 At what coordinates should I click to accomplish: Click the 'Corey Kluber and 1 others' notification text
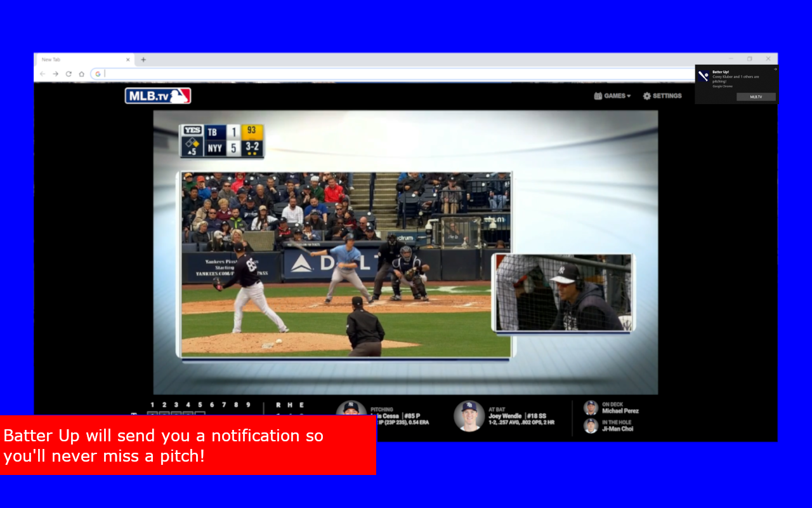[736, 79]
